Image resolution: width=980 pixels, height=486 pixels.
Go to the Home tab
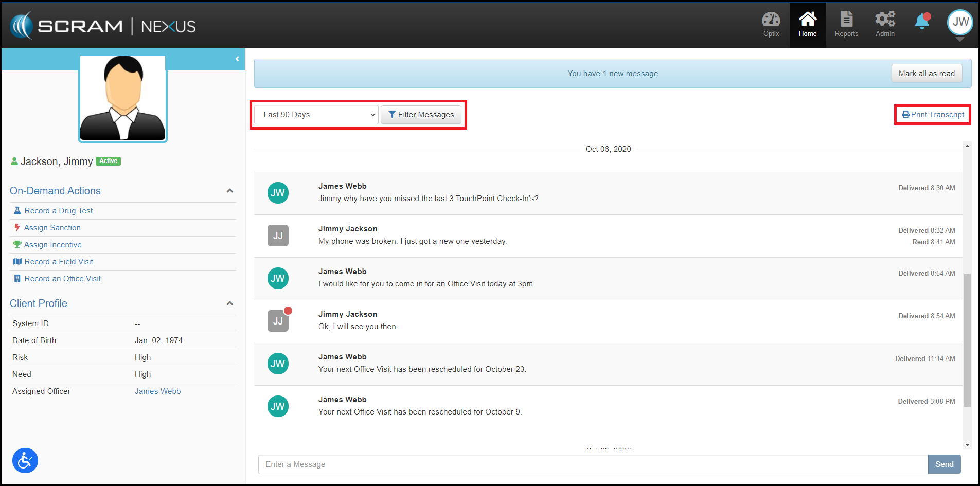pos(808,25)
